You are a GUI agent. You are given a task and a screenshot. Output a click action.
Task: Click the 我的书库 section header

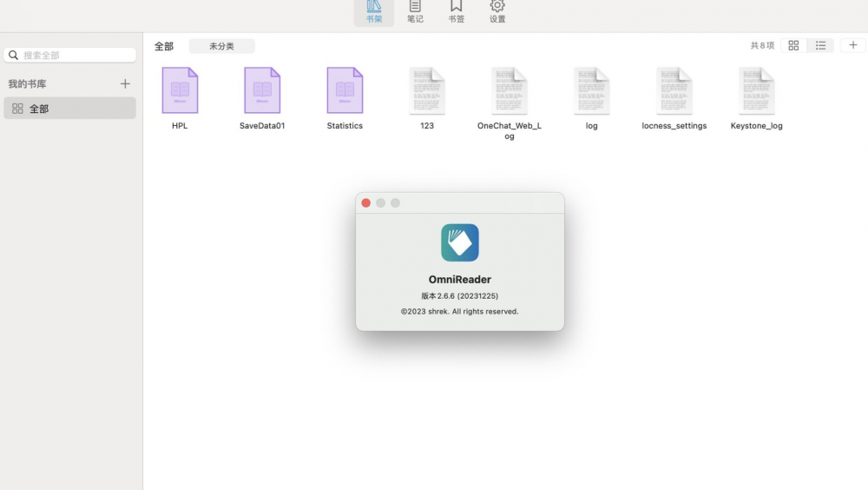tap(27, 83)
